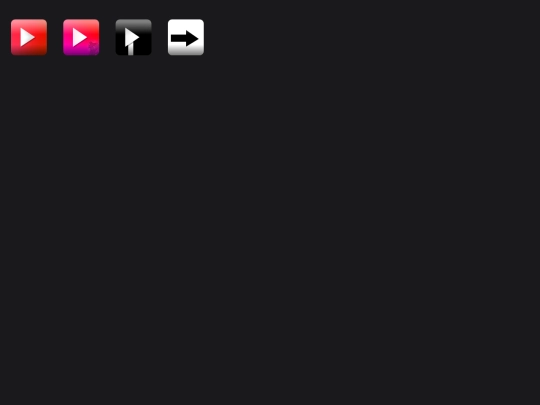Viewport: 540px width, 405px height.
Task: Click the white icon with black right arrow
Action: (x=186, y=37)
